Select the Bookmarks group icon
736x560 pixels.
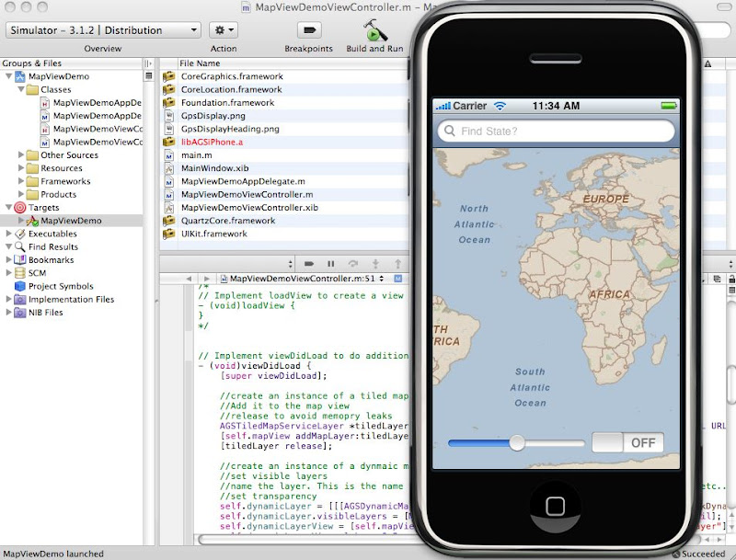[x=20, y=259]
